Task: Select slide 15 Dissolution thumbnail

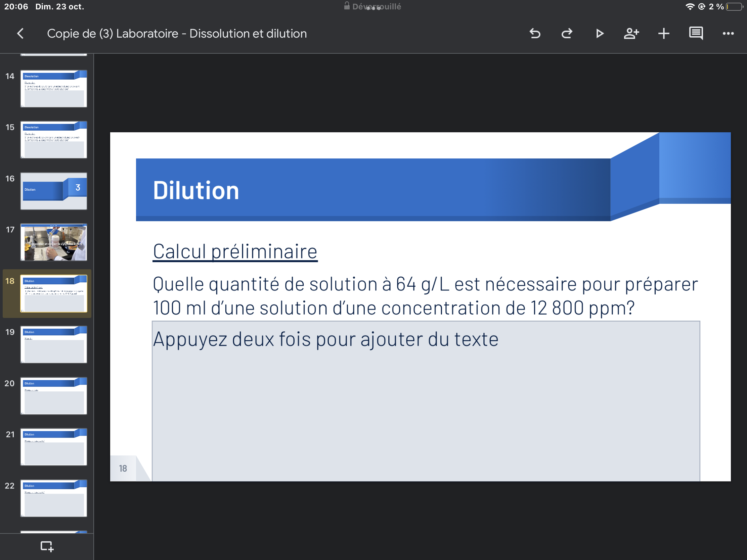Action: point(54,140)
